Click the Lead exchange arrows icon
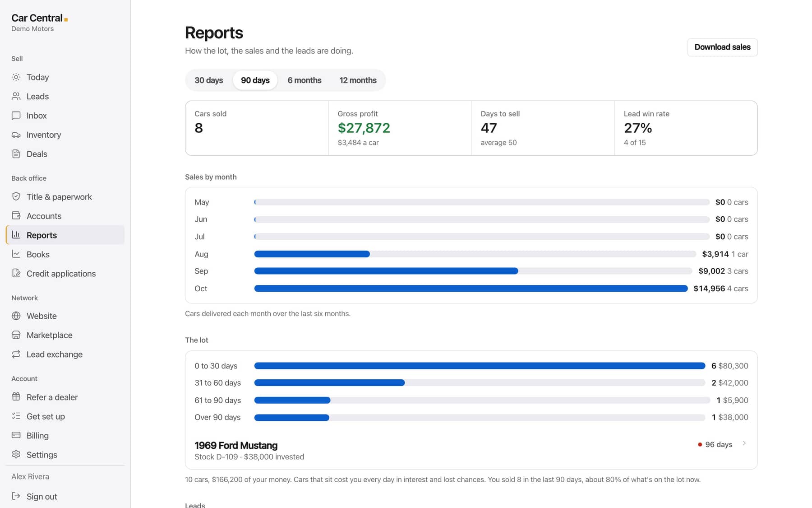 pos(16,354)
